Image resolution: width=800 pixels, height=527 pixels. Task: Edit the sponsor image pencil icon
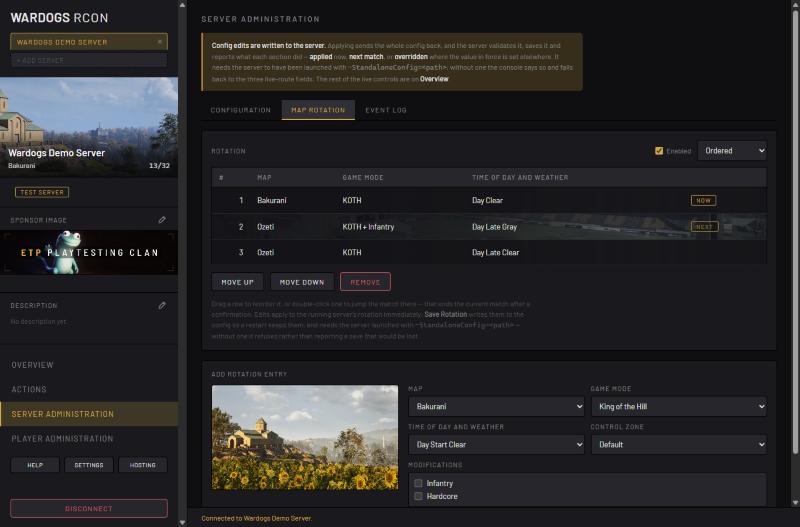pos(162,220)
